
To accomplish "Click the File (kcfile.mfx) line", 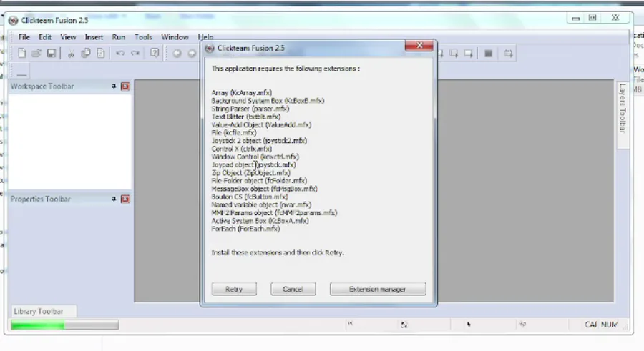I will point(234,132).
